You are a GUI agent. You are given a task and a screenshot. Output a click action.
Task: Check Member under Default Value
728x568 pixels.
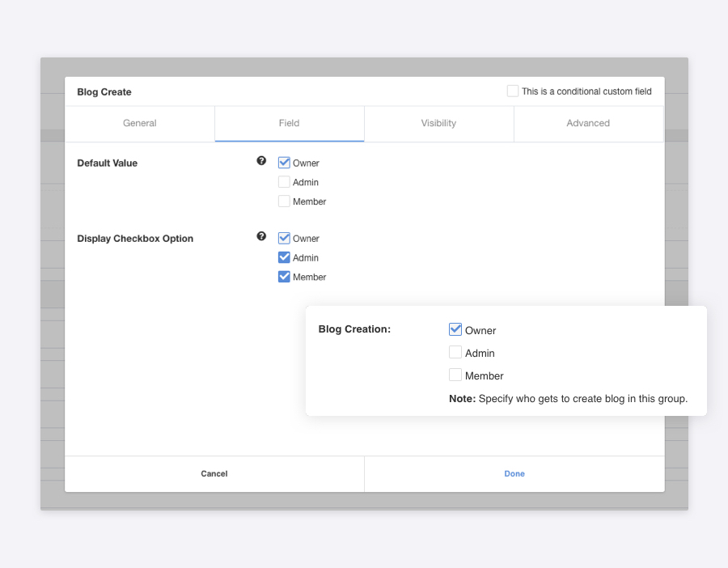click(284, 201)
